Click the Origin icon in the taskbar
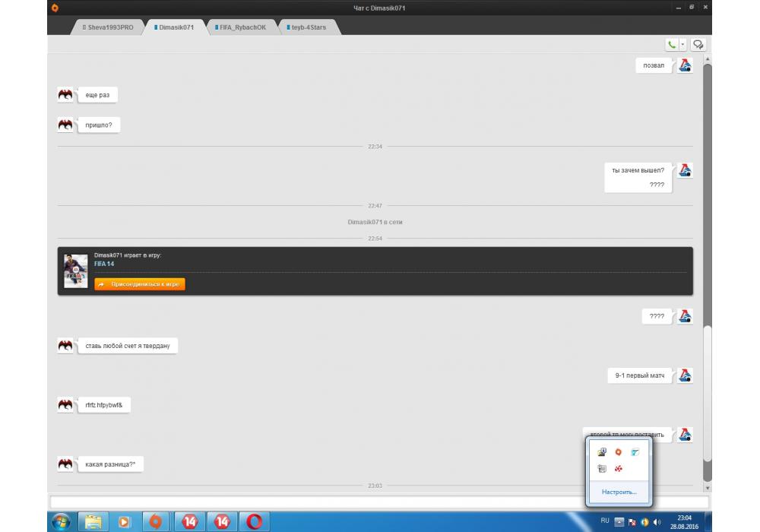 tap(155, 521)
